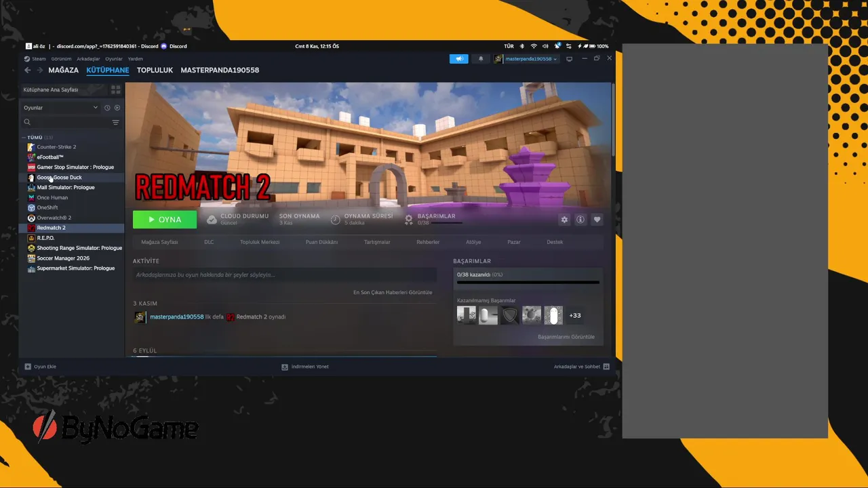
Task: Click the Oynama Süresi clock icon
Action: pyautogui.click(x=336, y=220)
